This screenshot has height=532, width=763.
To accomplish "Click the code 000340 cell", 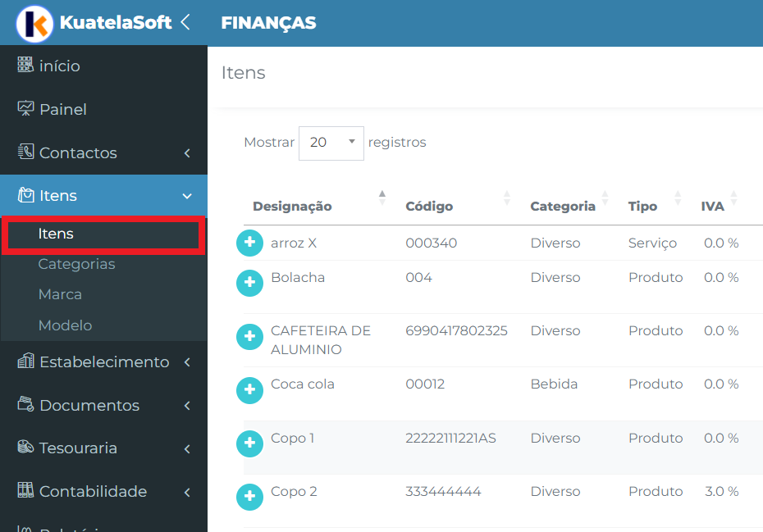I will pyautogui.click(x=431, y=243).
